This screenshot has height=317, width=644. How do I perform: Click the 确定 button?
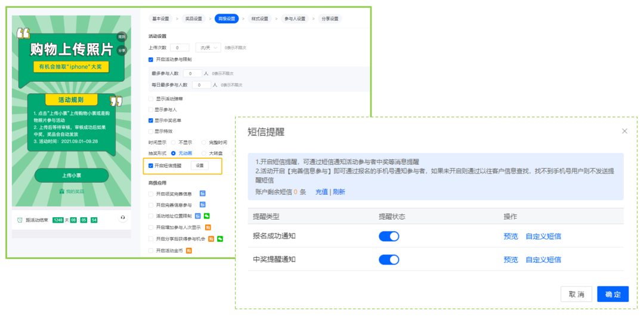coord(613,294)
